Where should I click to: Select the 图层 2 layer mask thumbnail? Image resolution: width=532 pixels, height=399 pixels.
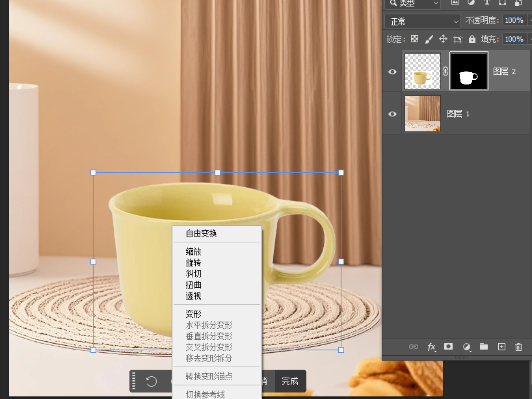(x=469, y=71)
